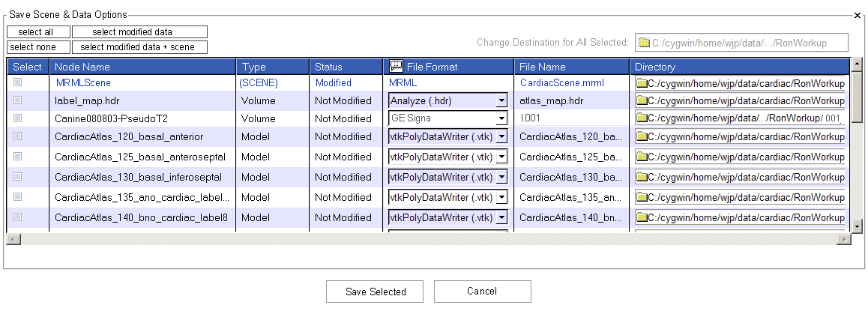The width and height of the screenshot is (868, 317).
Task: Tick the checkbox for label_map.hdr
Action: point(18,100)
